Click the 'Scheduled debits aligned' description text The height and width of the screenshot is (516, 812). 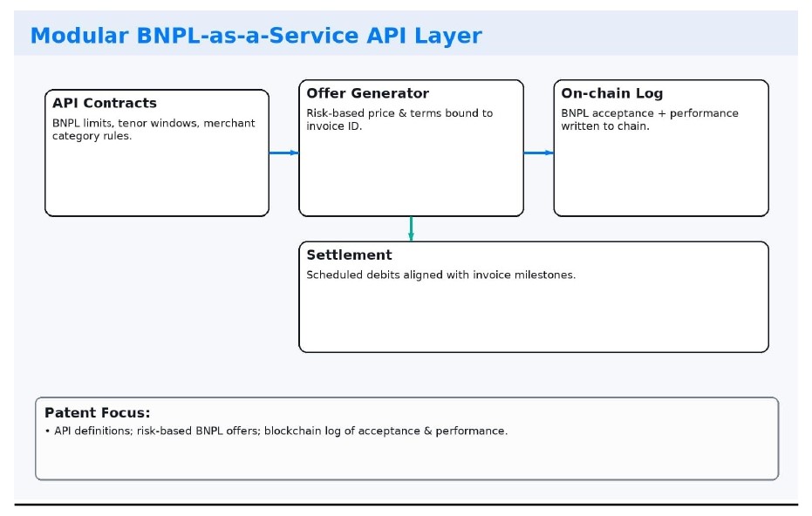click(x=440, y=275)
